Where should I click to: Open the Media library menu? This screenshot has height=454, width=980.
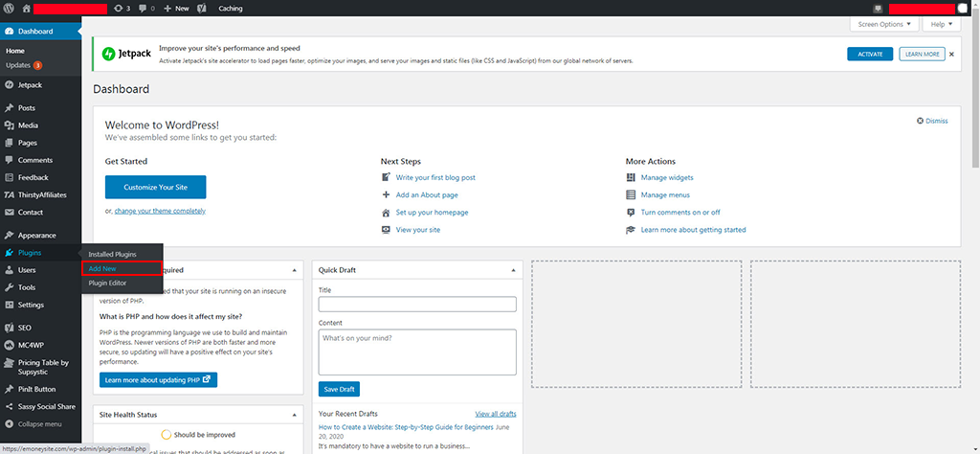click(x=40, y=125)
